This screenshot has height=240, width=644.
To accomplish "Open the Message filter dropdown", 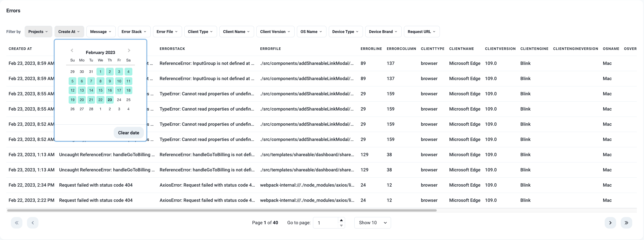I will pyautogui.click(x=101, y=32).
